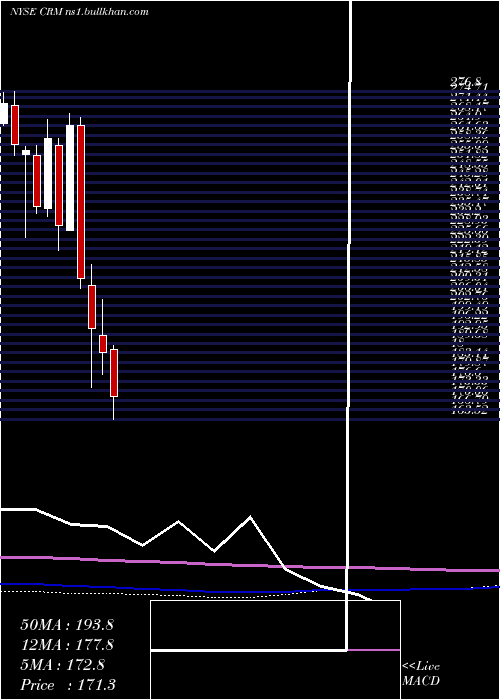Click the <<Live MACD label

(x=421, y=674)
